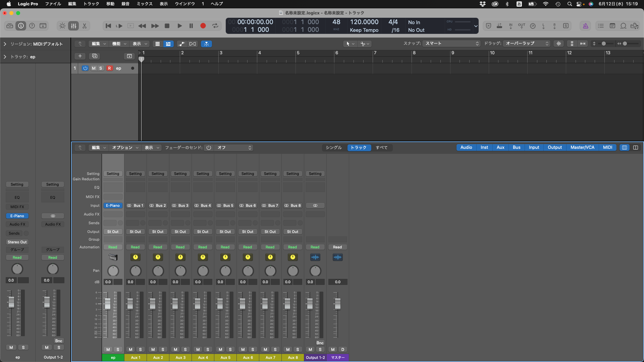The width and height of the screenshot is (644, 362).
Task: Switch mixer view to すべて tab
Action: [x=381, y=147]
